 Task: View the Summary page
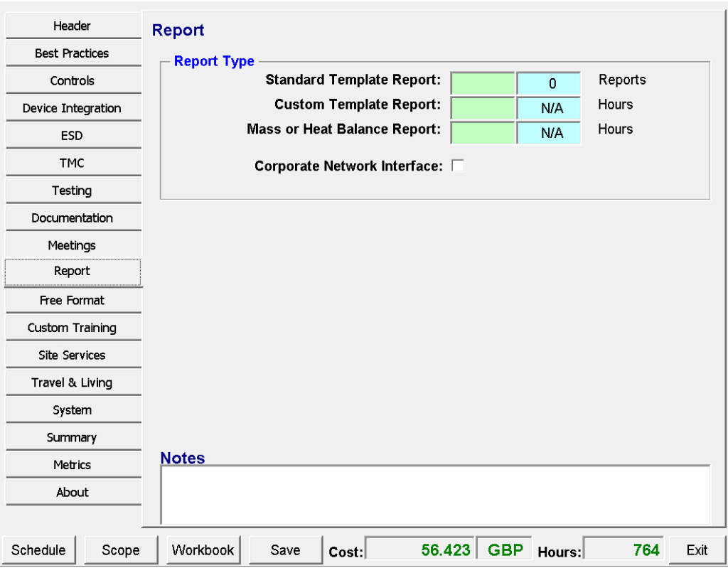[73, 438]
